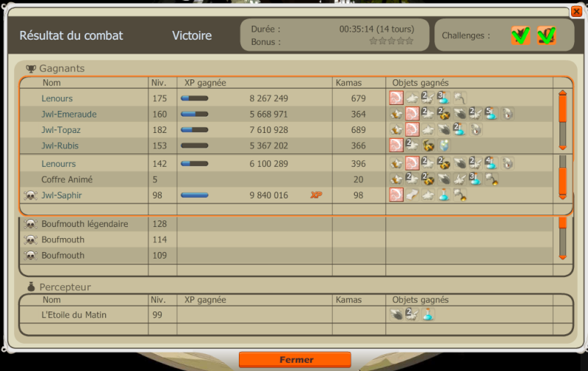Open Jwl-Rubis' player name link
This screenshot has width=588, height=371.
tap(60, 145)
